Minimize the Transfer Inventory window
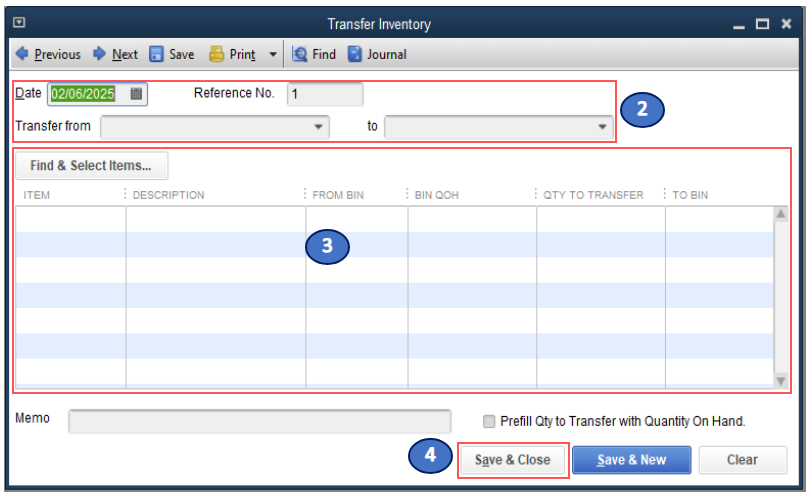806x495 pixels. tap(739, 25)
